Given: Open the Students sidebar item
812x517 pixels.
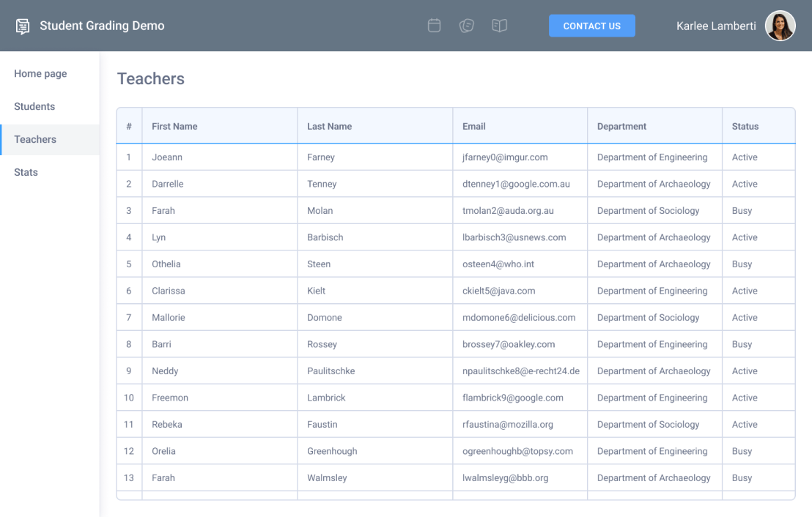Looking at the screenshot, I should click(x=34, y=107).
